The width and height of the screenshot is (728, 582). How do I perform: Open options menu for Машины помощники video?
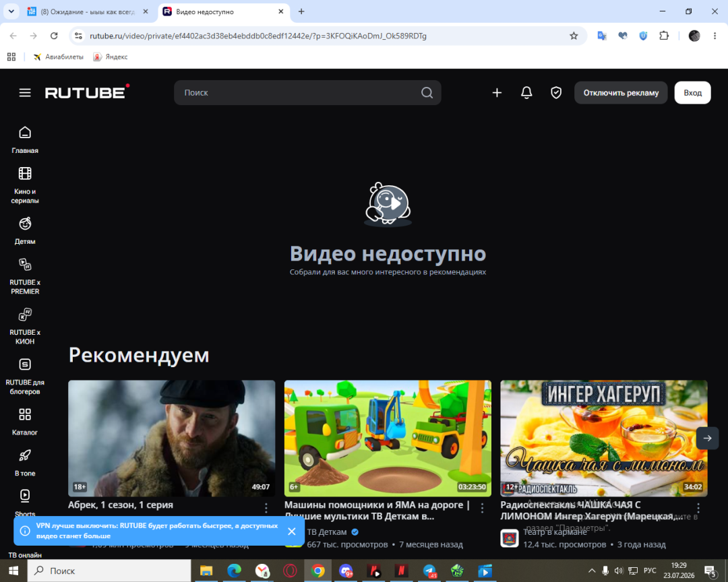[x=482, y=508]
